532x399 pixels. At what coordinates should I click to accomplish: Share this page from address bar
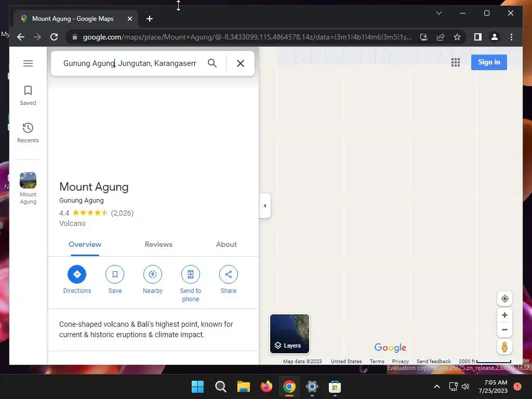click(441, 37)
